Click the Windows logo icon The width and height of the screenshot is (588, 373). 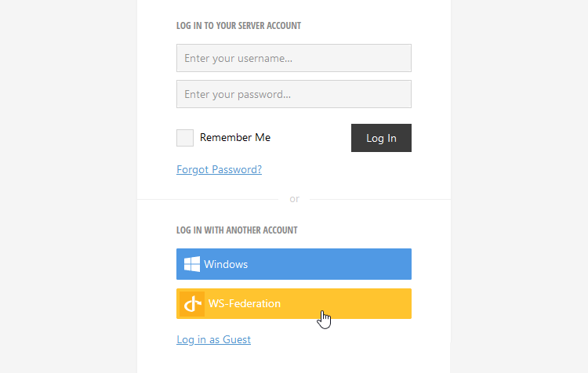[x=191, y=264]
